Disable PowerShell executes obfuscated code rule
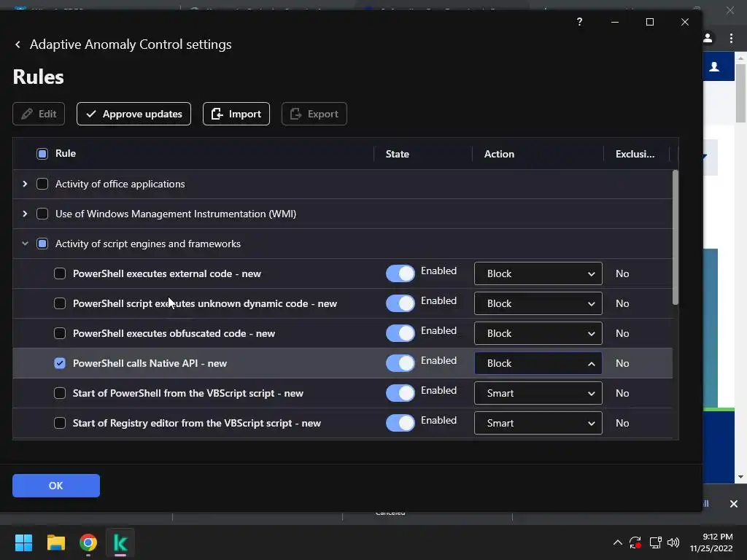This screenshot has height=560, width=747. 400,333
